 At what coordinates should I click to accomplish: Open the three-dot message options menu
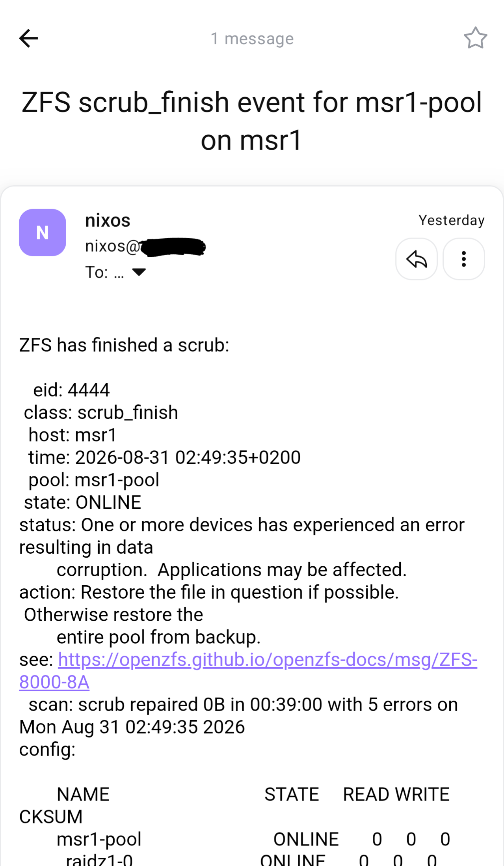[x=464, y=259]
